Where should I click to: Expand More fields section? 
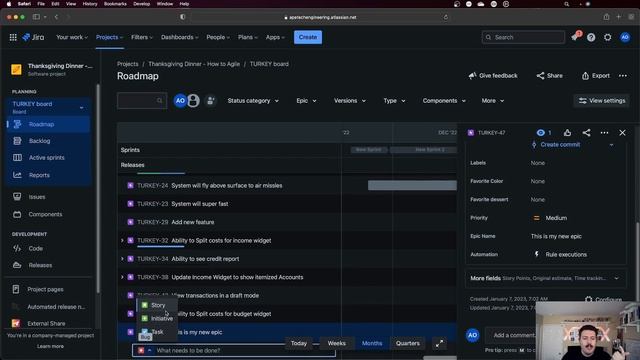click(x=545, y=278)
